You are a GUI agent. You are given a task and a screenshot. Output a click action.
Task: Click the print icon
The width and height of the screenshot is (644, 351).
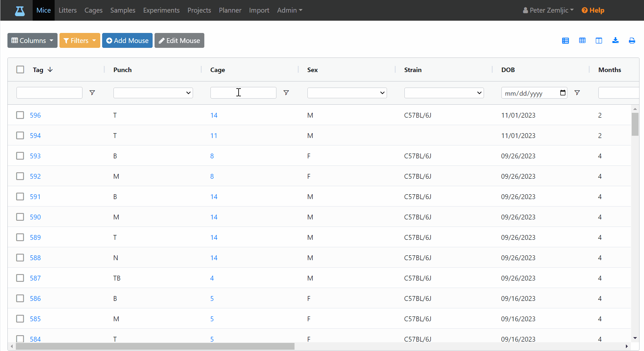pyautogui.click(x=632, y=40)
